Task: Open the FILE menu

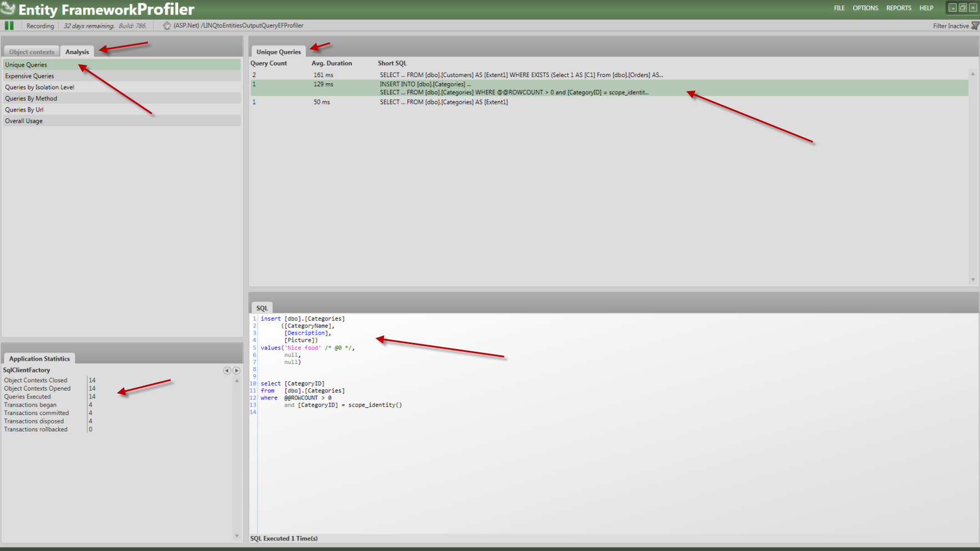Action: 839,8
